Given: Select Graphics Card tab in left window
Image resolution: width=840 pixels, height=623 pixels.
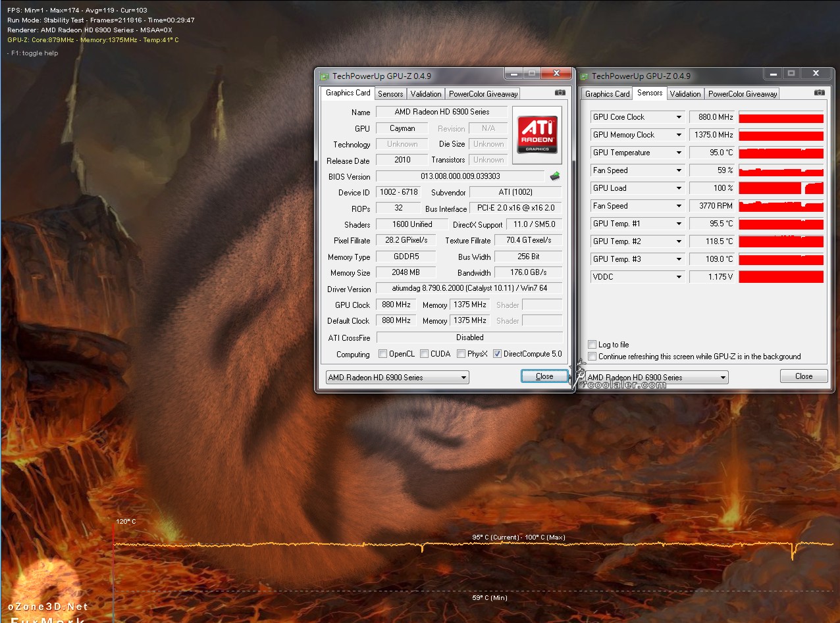Looking at the screenshot, I should click(x=348, y=93).
